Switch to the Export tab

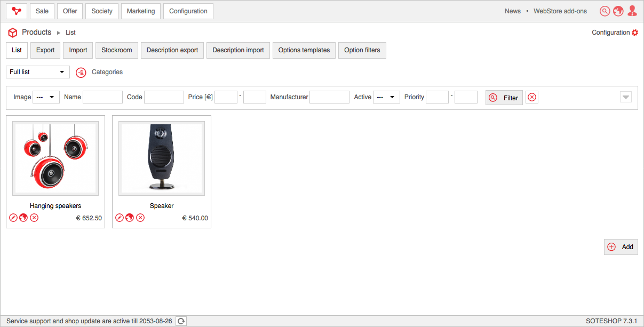[45, 50]
